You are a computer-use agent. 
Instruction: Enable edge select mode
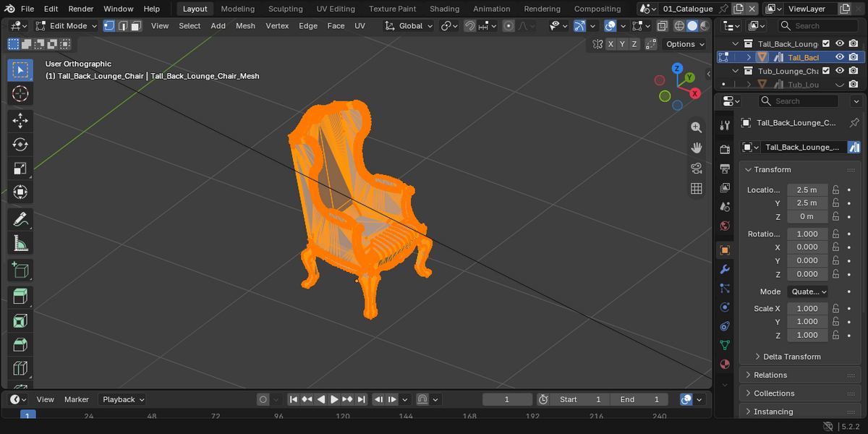pyautogui.click(x=123, y=25)
